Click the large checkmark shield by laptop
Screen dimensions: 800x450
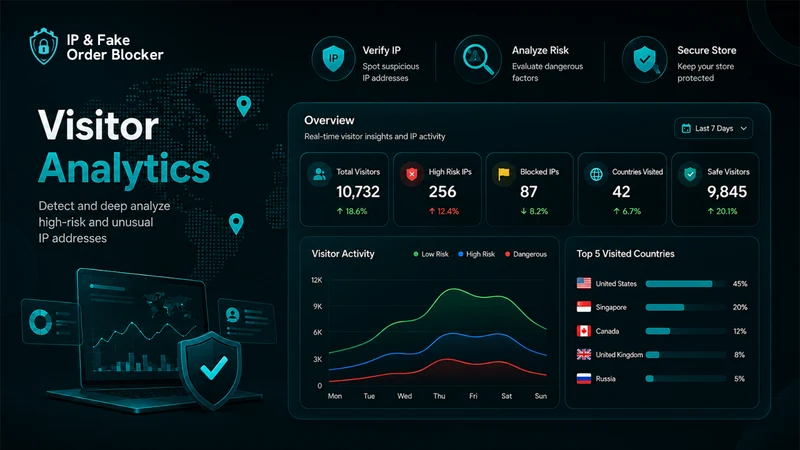coord(211,369)
